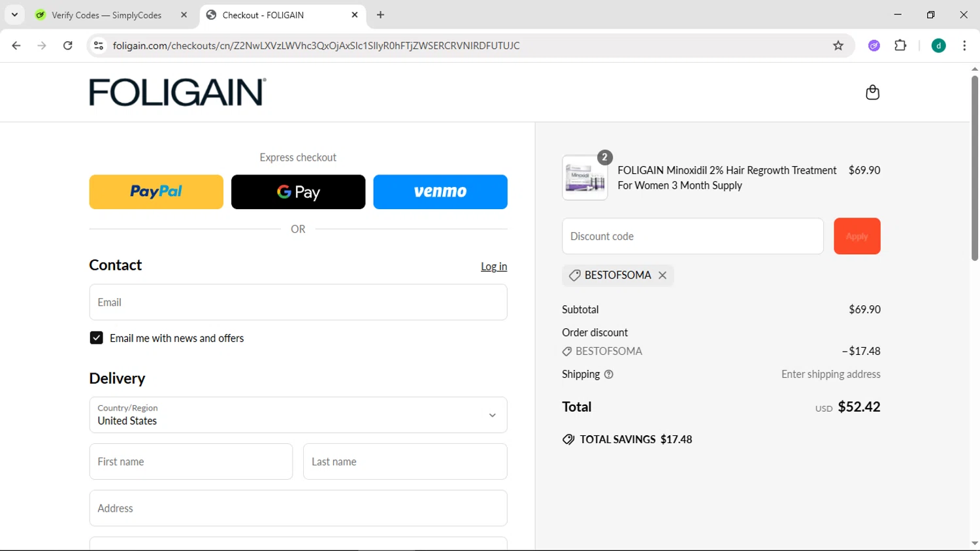Click the product title FOLIGAIN Minoxidil 2%
The image size is (980, 551).
pos(727,178)
